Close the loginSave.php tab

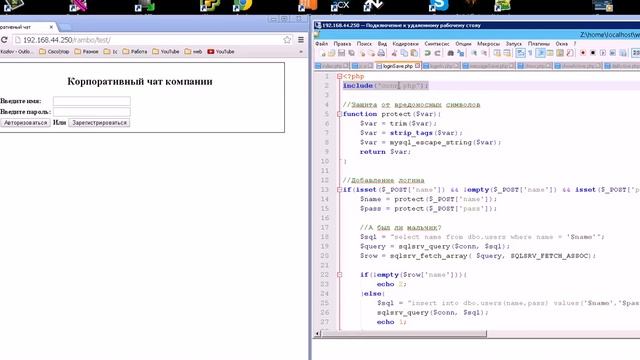417,65
